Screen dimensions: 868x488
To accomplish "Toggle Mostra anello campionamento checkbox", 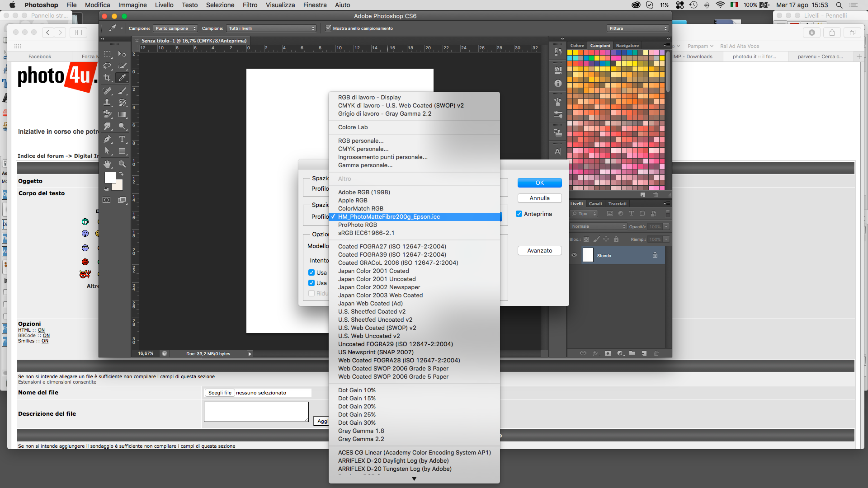I will pyautogui.click(x=329, y=28).
